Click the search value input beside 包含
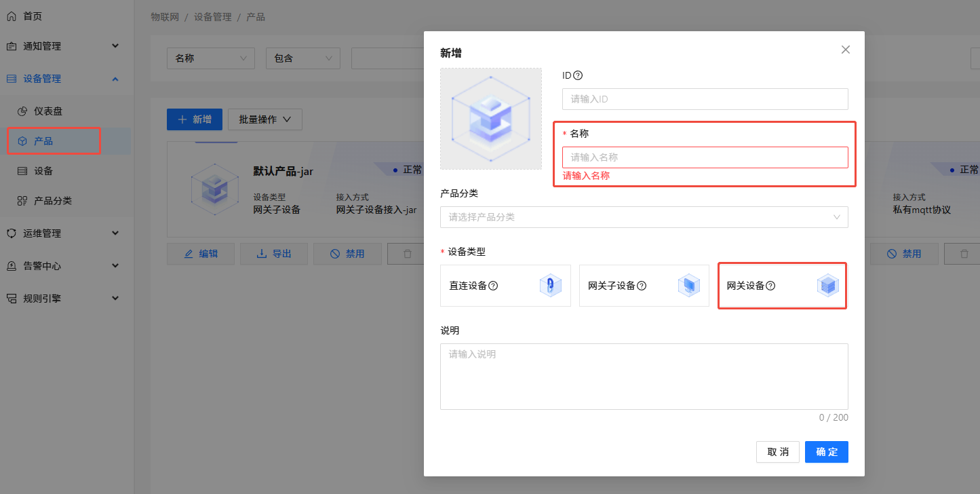The height and width of the screenshot is (494, 980). click(387, 58)
